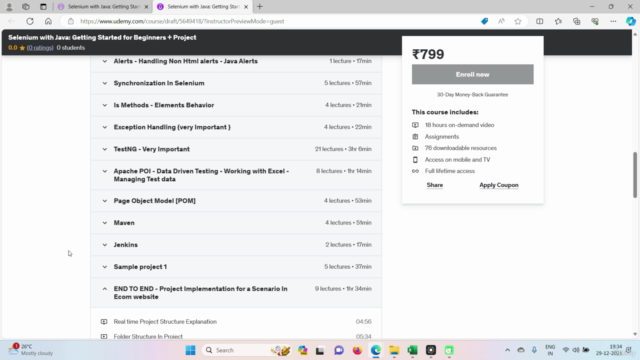Open tab actions menu icon
The image size is (640, 360).
coord(43,7)
